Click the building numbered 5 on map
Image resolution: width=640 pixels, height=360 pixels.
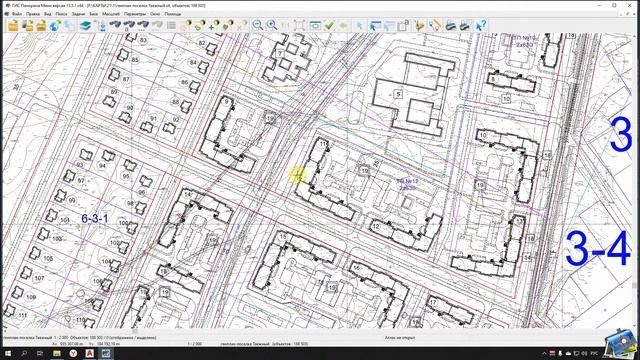pos(398,94)
